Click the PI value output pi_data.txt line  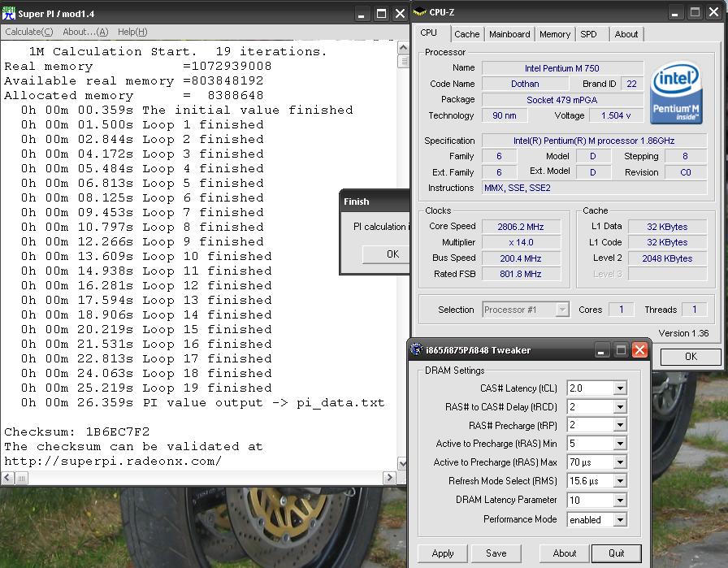pyautogui.click(x=203, y=403)
